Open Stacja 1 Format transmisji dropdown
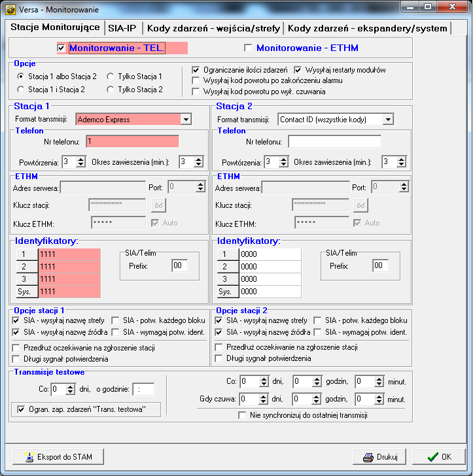473x476 pixels. tap(185, 120)
